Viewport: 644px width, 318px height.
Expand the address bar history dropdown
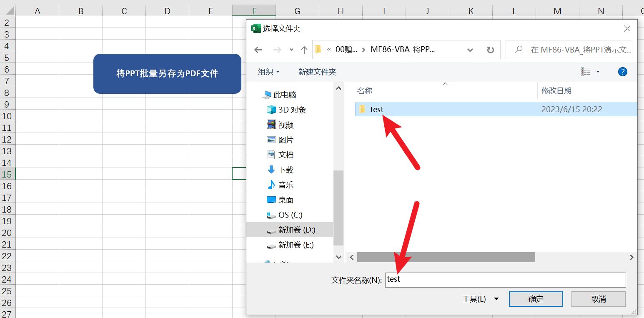point(470,50)
